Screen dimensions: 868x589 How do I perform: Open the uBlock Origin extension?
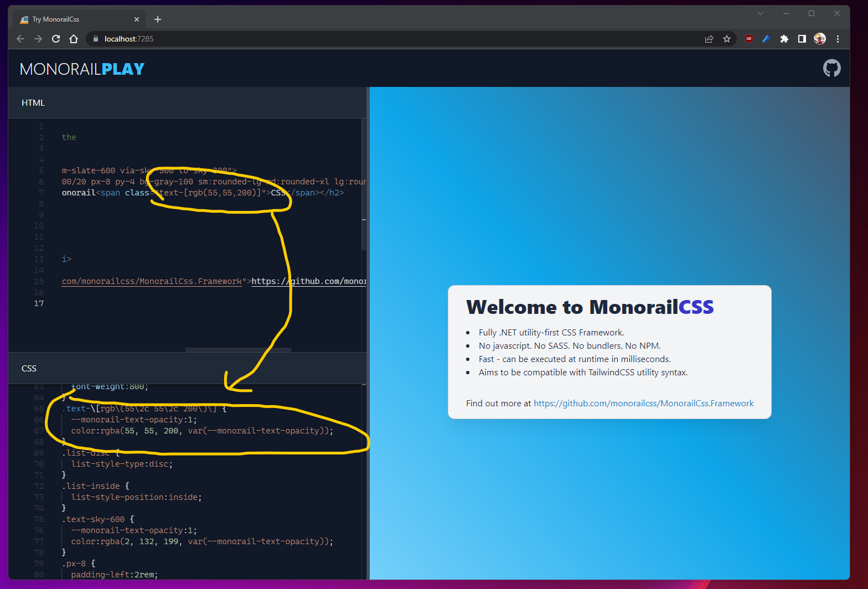[749, 39]
